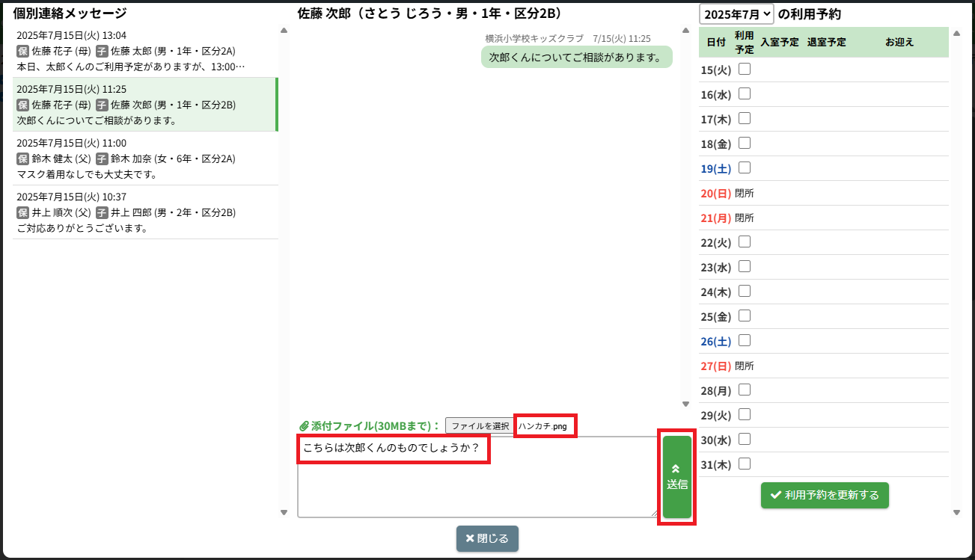Click the 次郎くんについてご相談があります chat bubble
This screenshot has height=560, width=975.
(x=575, y=57)
